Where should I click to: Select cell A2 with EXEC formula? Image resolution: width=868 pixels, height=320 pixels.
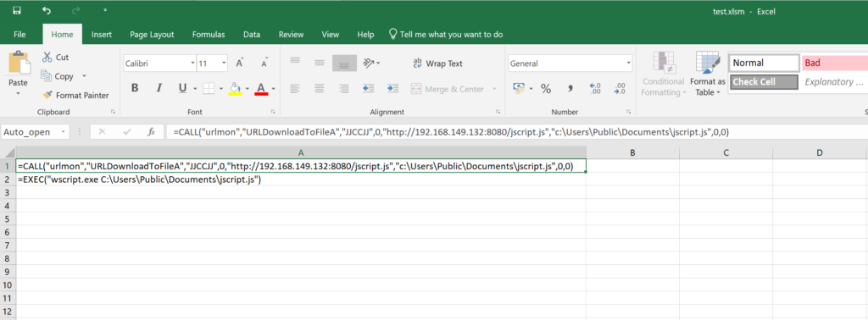coord(301,179)
